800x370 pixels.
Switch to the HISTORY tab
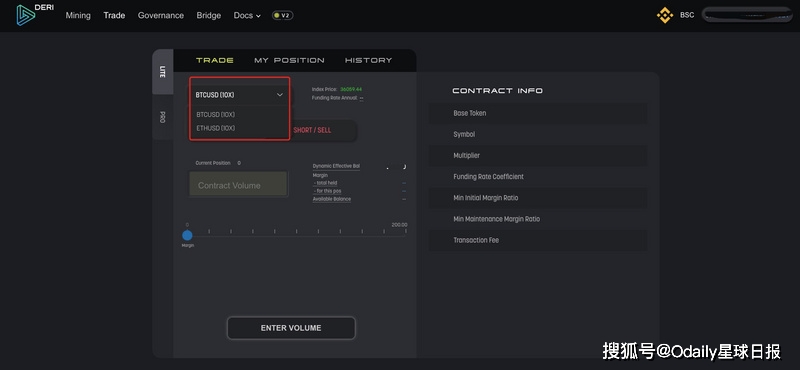coord(368,60)
